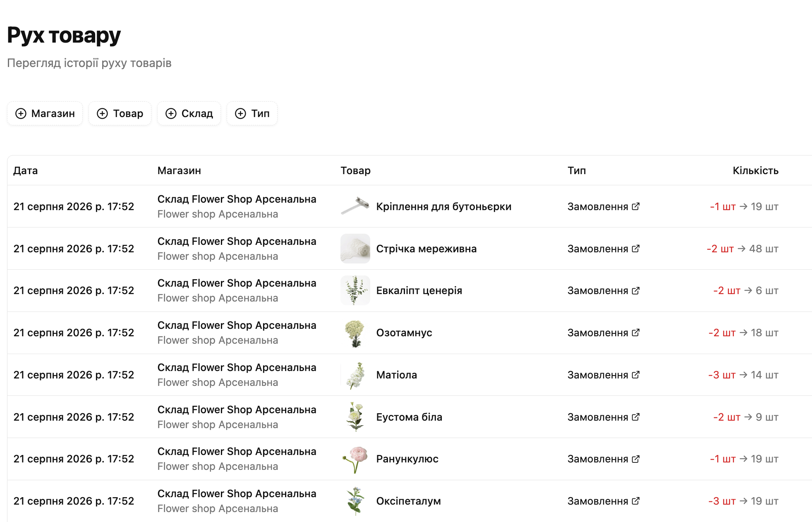Viewport: 812px width, 522px height.
Task: Open the Товар filter dropdown
Action: [120, 113]
